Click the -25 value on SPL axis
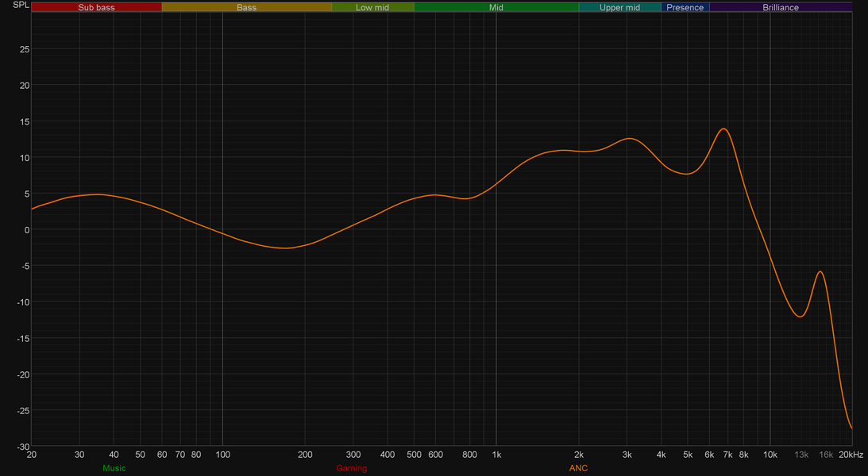Screen dimensions: 868x476 (23, 410)
